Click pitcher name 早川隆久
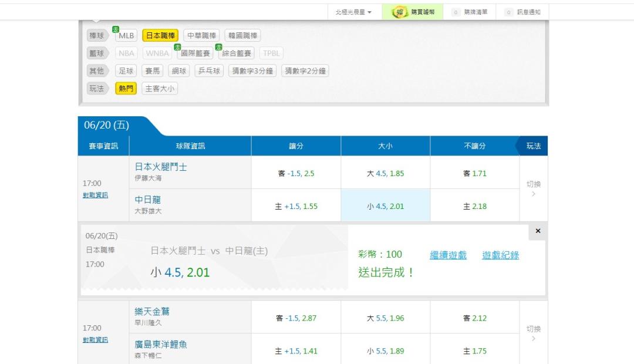The height and width of the screenshot is (364, 634). [x=148, y=323]
